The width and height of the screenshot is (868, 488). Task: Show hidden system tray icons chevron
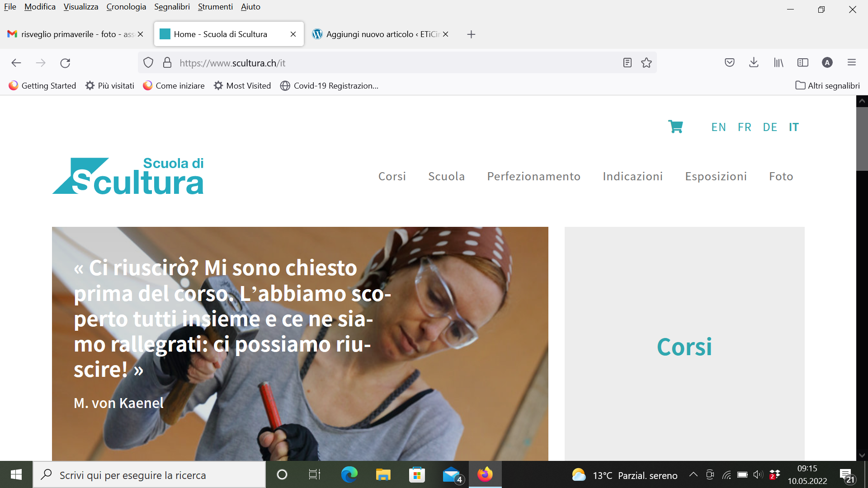click(693, 474)
